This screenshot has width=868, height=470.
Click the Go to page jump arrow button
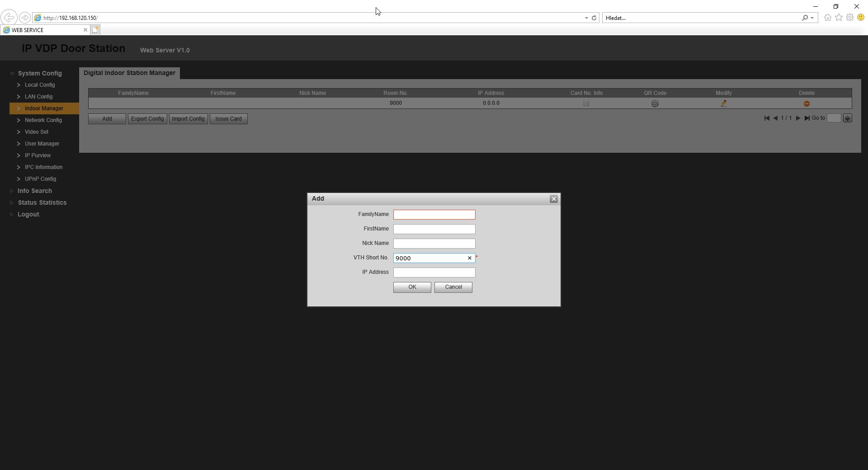pos(848,118)
